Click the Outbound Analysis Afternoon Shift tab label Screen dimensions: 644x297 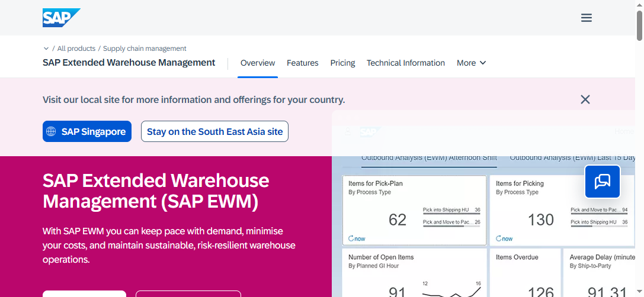pyautogui.click(x=429, y=158)
